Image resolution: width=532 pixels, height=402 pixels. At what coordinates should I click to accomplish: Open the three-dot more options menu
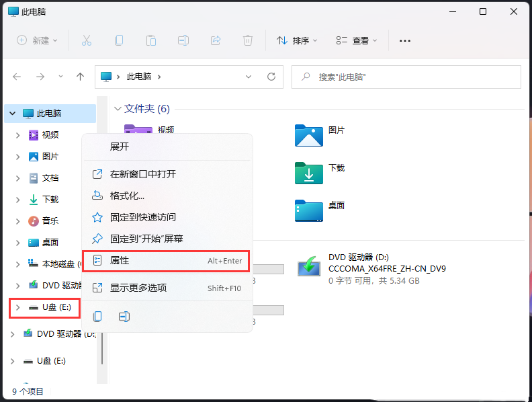click(405, 41)
